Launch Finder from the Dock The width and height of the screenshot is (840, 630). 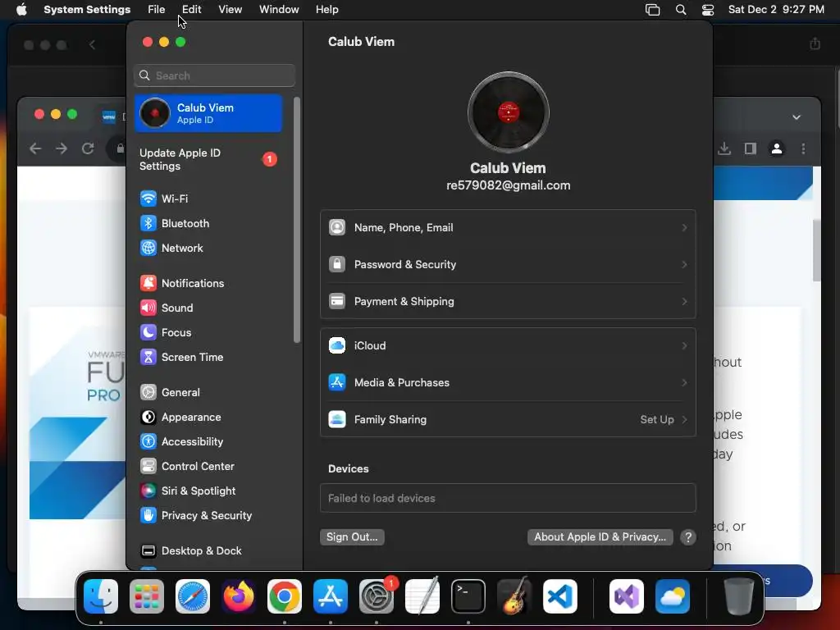[x=101, y=596]
